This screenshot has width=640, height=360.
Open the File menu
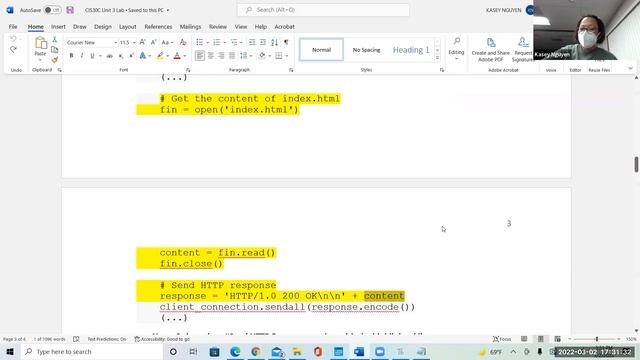[13, 27]
